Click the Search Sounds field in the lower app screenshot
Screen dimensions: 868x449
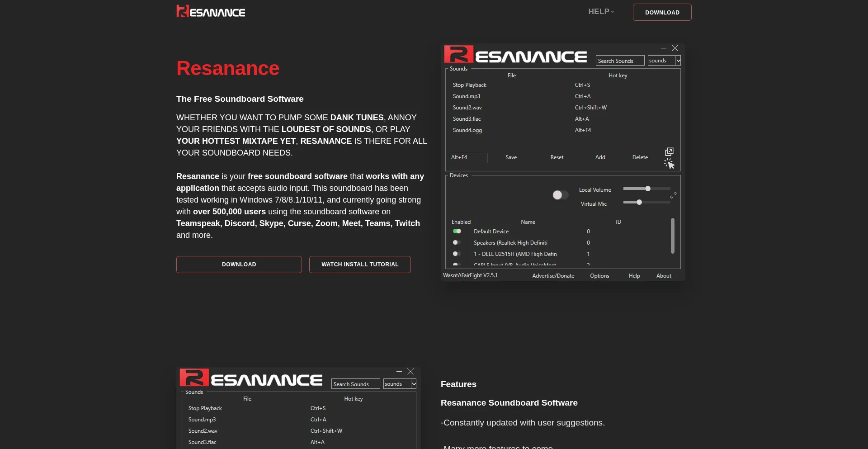(x=355, y=384)
